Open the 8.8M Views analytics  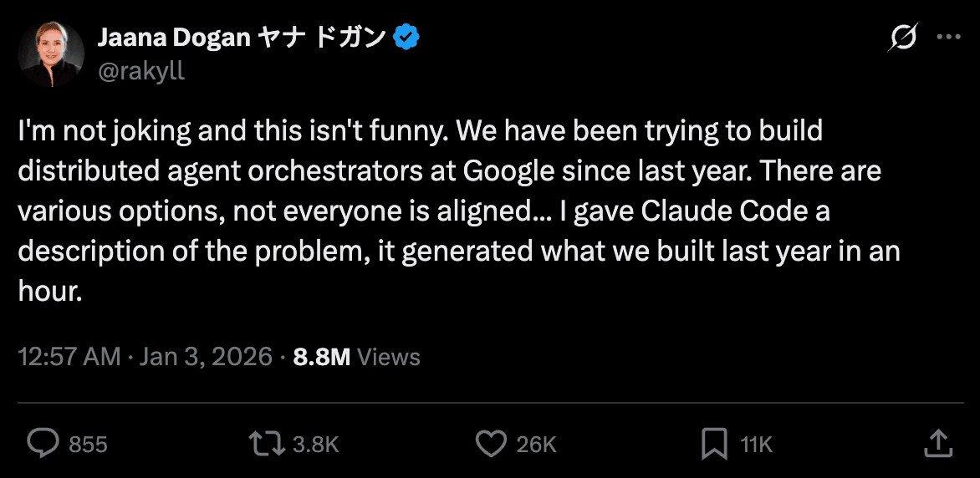[x=357, y=357]
